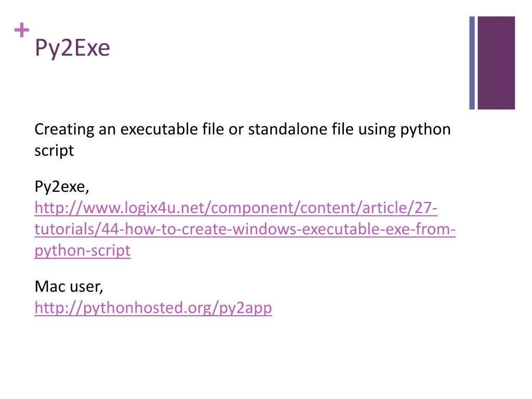
Task: Click the word 'Creating' at the paragraph start
Action: (x=64, y=129)
